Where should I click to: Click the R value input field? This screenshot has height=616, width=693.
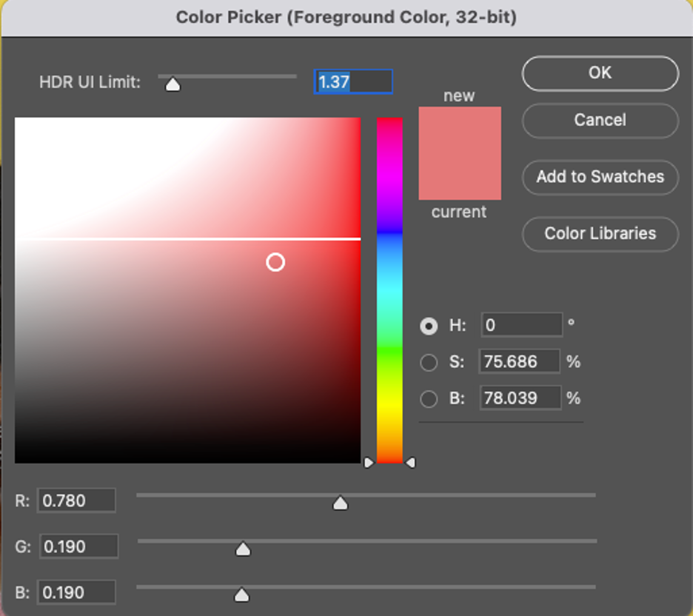pos(76,500)
